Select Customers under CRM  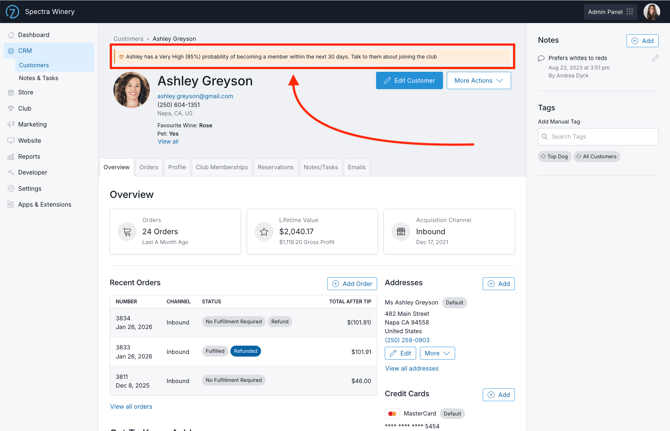pyautogui.click(x=34, y=65)
